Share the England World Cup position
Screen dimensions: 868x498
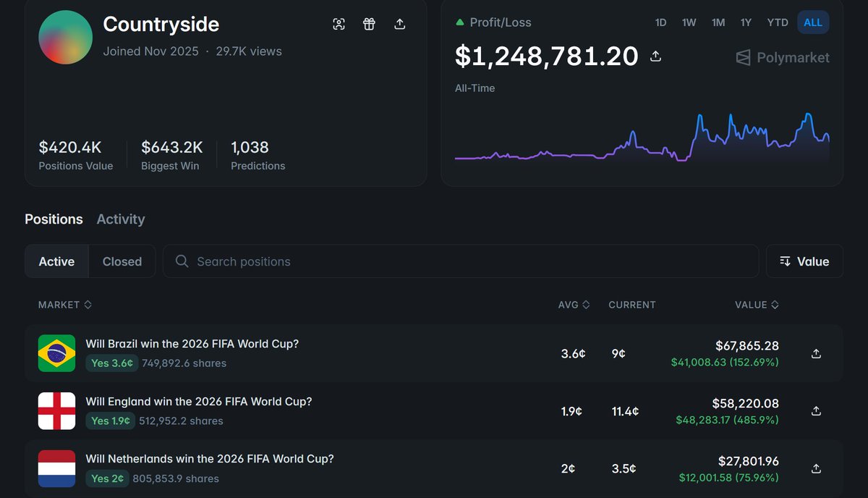[x=816, y=410]
